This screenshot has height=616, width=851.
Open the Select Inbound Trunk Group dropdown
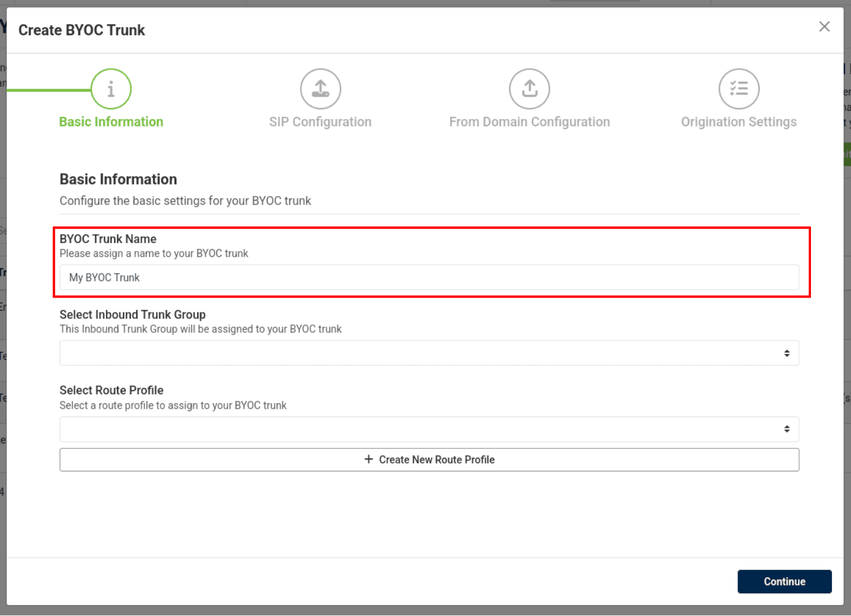(x=429, y=353)
